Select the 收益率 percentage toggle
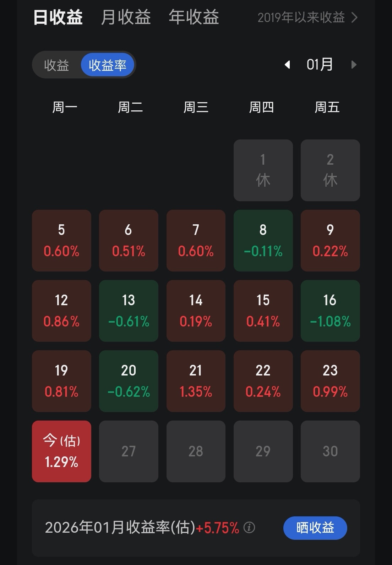 point(107,65)
